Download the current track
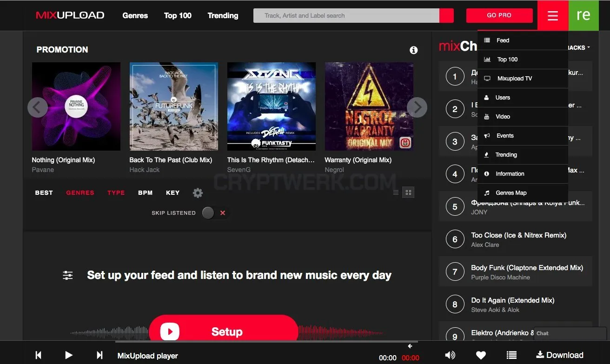Screen dimensions: 610x364 pyautogui.click(x=560, y=355)
